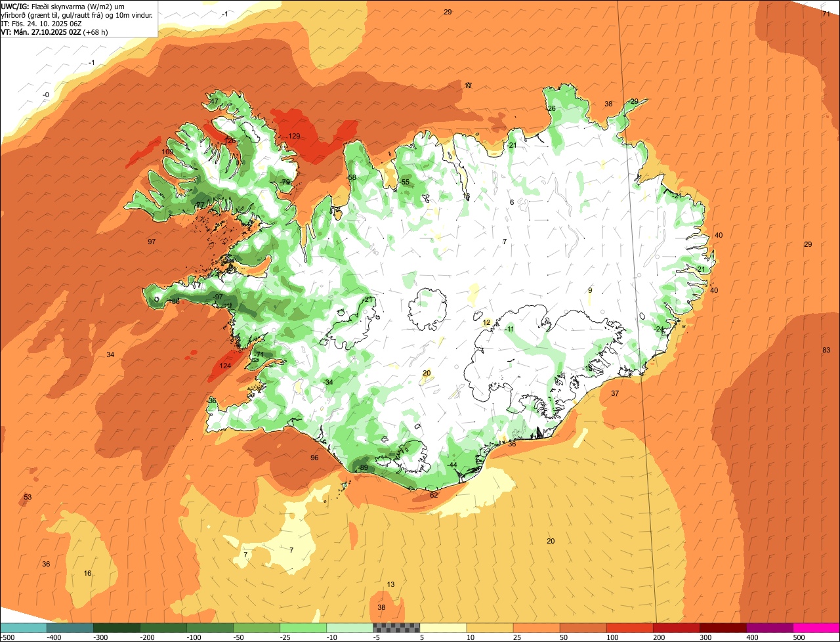Click the '-55' value on the map
This screenshot has height=642, width=840.
point(404,182)
